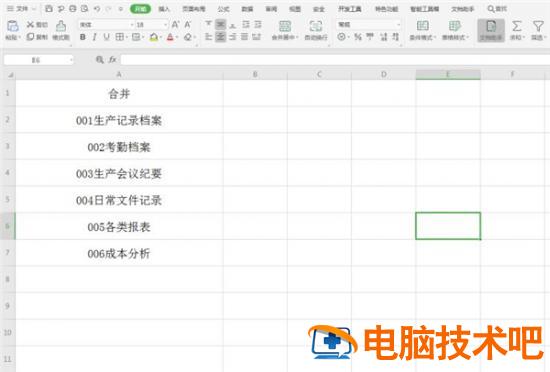Open the font name dropdown
Viewport: 550px width, 372px height.
[x=133, y=25]
